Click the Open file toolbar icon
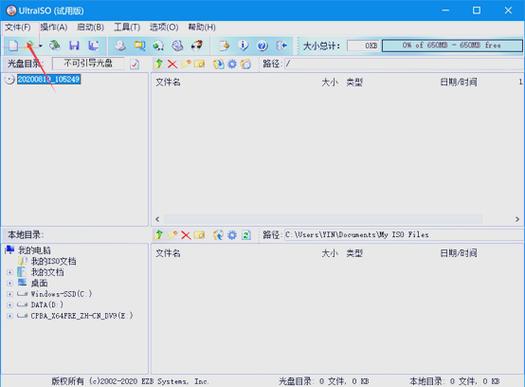525x387 pixels. pos(30,45)
